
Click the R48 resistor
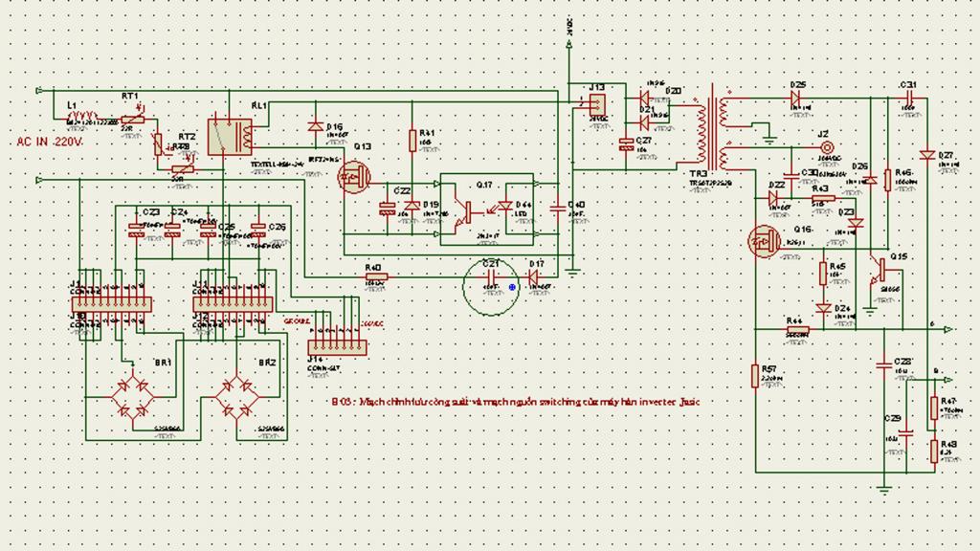[x=934, y=452]
